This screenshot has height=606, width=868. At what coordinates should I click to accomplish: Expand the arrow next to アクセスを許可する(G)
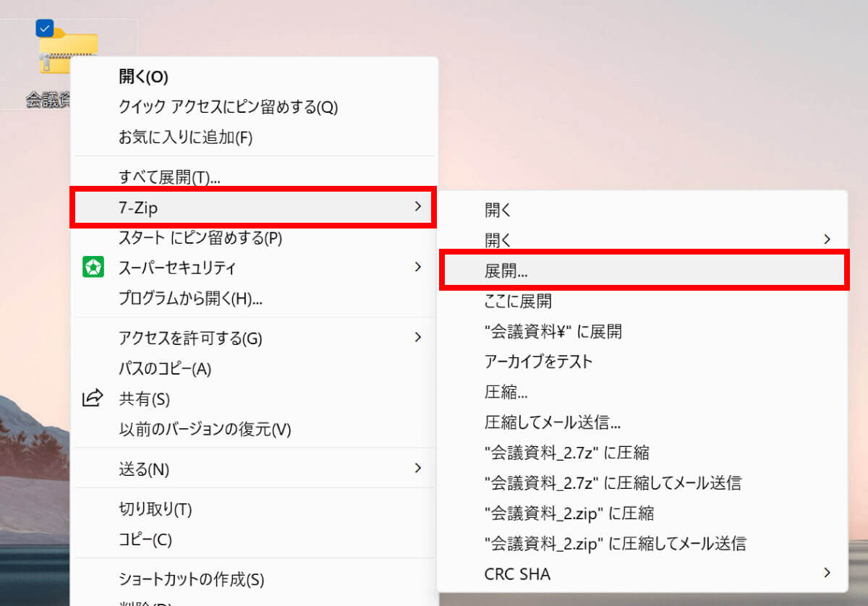417,337
